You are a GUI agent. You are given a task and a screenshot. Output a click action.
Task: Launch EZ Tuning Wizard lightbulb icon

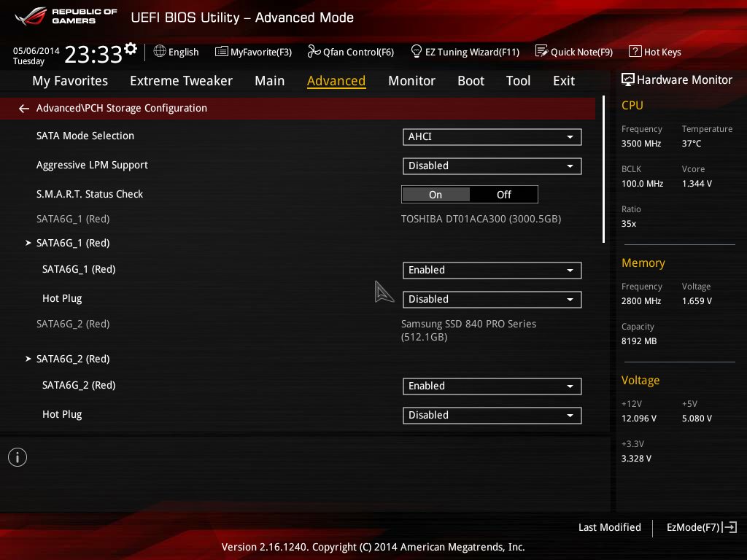pos(417,52)
